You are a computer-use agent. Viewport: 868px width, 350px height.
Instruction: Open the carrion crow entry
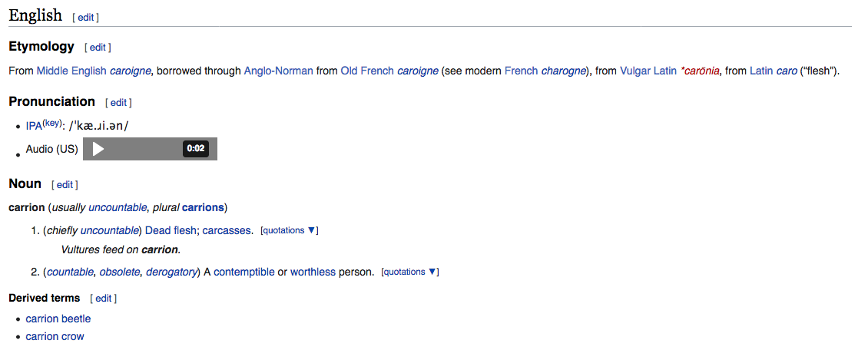point(55,336)
